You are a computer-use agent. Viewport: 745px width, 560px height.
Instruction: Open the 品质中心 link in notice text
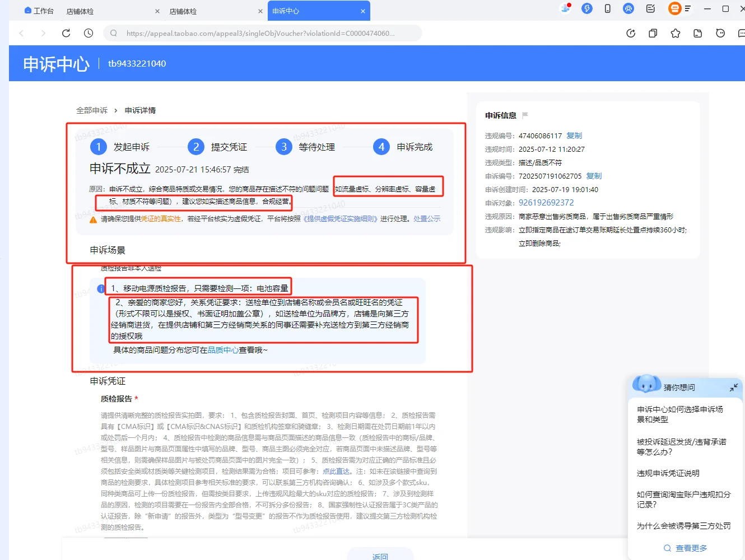point(223,349)
